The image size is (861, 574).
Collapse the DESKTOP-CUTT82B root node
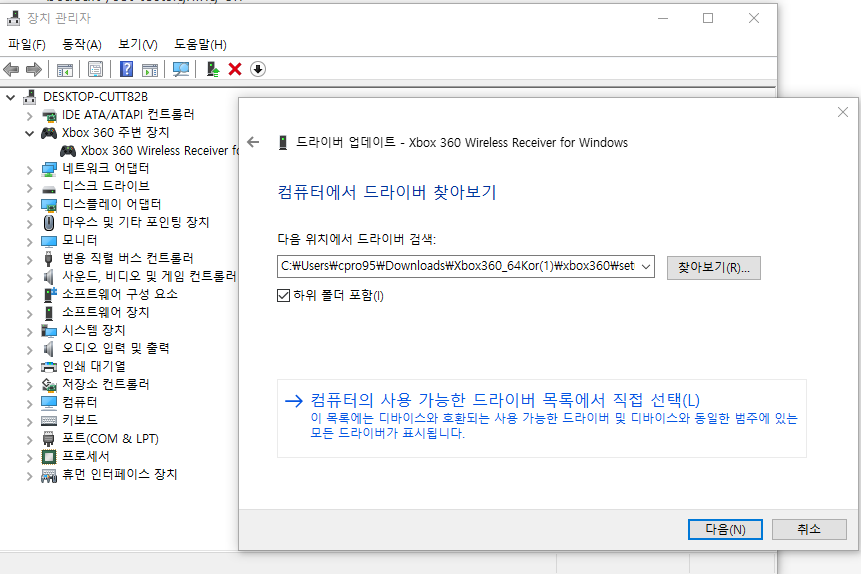(x=10, y=98)
